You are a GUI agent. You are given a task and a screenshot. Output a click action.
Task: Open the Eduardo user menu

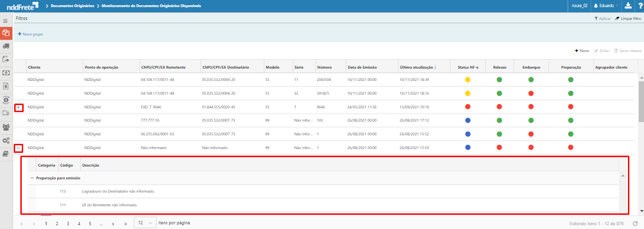pos(606,6)
